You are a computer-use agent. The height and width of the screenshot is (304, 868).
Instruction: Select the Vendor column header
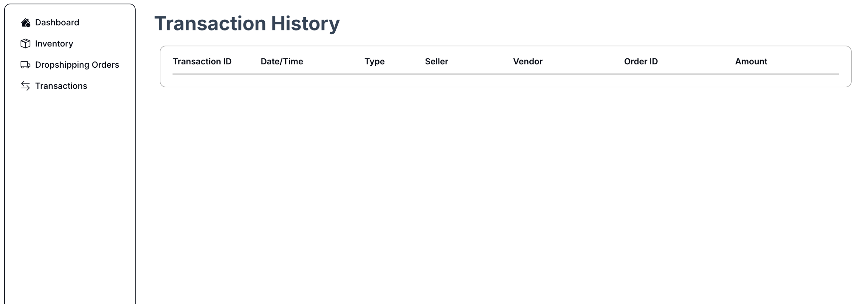pyautogui.click(x=528, y=62)
